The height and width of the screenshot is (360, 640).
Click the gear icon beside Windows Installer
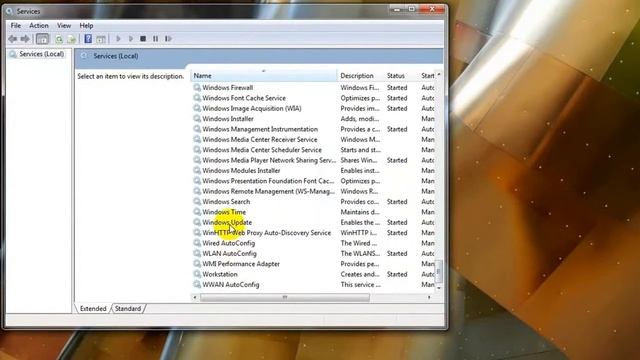[197, 119]
